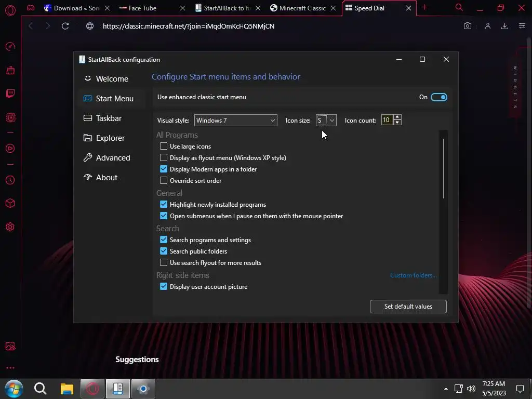The image size is (532, 399).
Task: Open taskbar Search magnifier
Action: 41,389
